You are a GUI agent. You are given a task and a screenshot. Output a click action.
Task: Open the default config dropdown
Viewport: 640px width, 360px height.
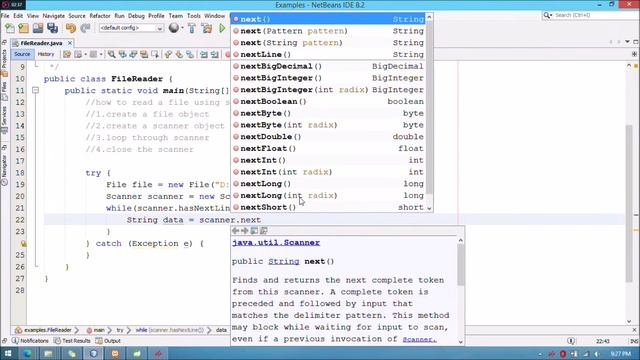[131, 28]
